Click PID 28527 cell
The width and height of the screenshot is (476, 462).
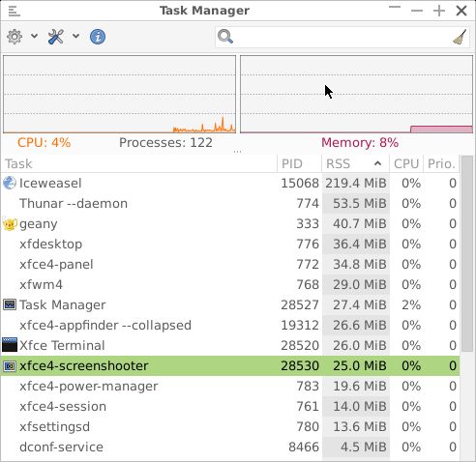(300, 304)
